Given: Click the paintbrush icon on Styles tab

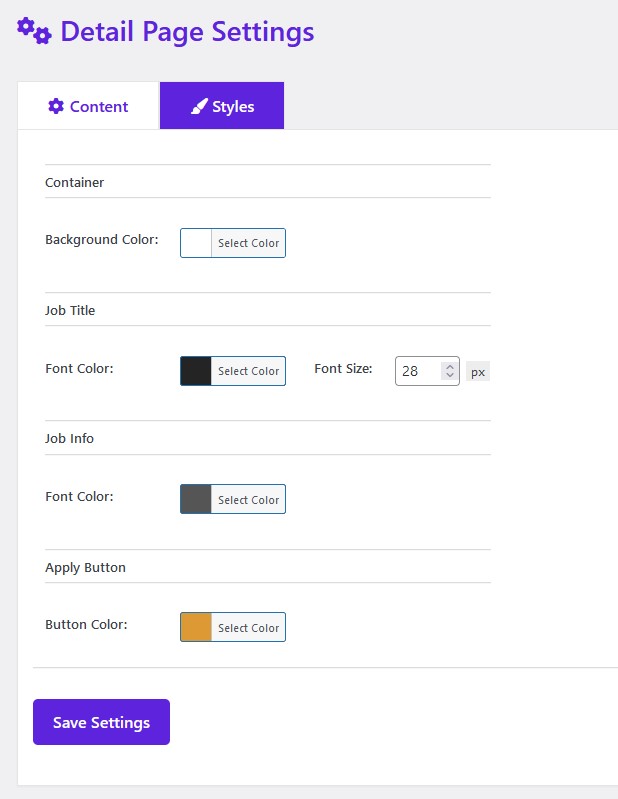Looking at the screenshot, I should (199, 106).
